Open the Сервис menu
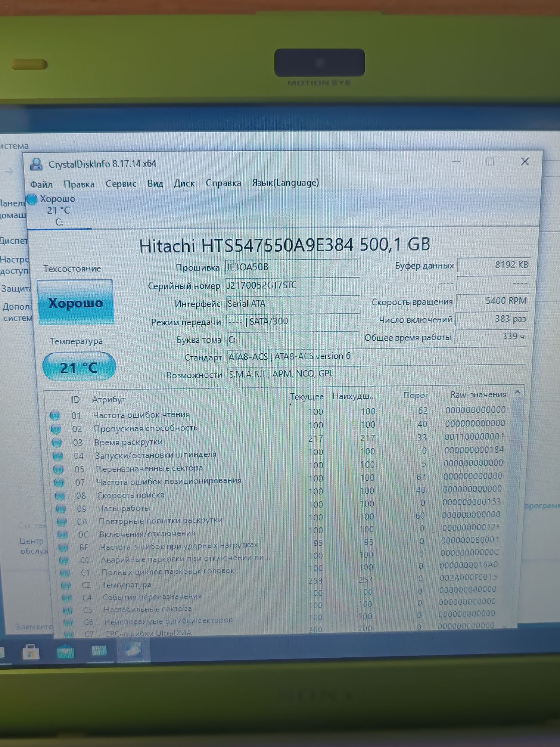Screen dimensions: 560x747 click(121, 184)
